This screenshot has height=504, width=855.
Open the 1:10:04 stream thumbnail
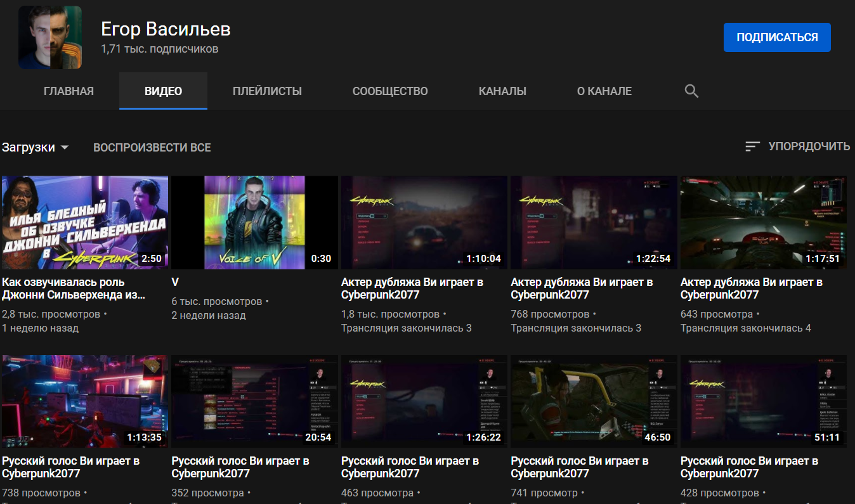click(x=424, y=223)
